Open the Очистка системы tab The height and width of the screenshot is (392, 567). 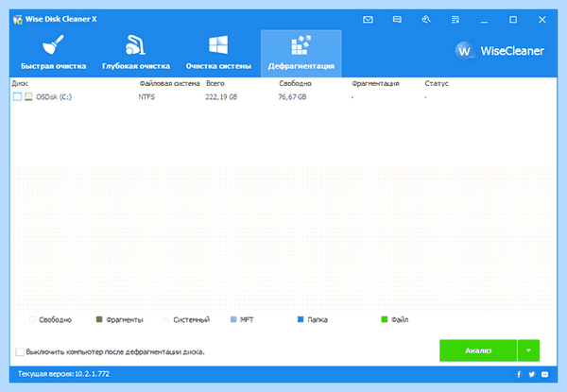[x=218, y=53]
